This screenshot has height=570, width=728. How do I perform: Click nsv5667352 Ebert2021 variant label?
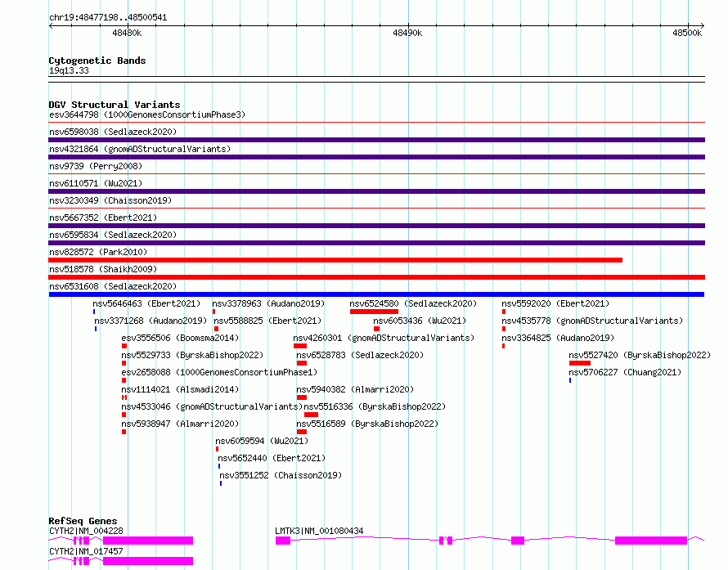click(103, 218)
